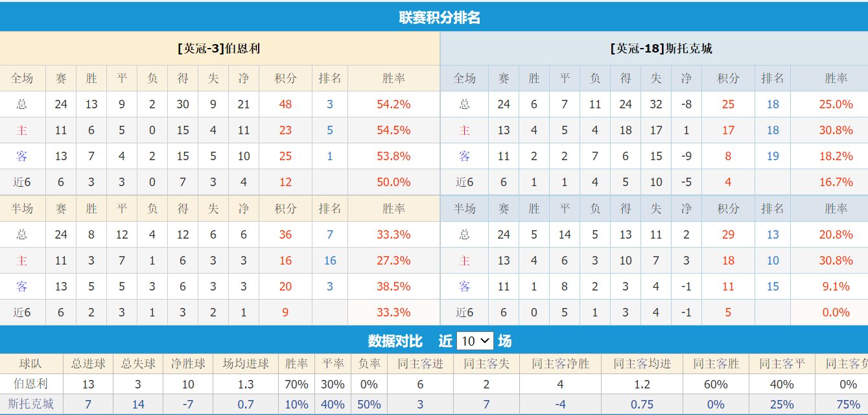This screenshot has width=868, height=415.
Task: Click Burnley's half-time home ranking 16
Action: (x=331, y=260)
